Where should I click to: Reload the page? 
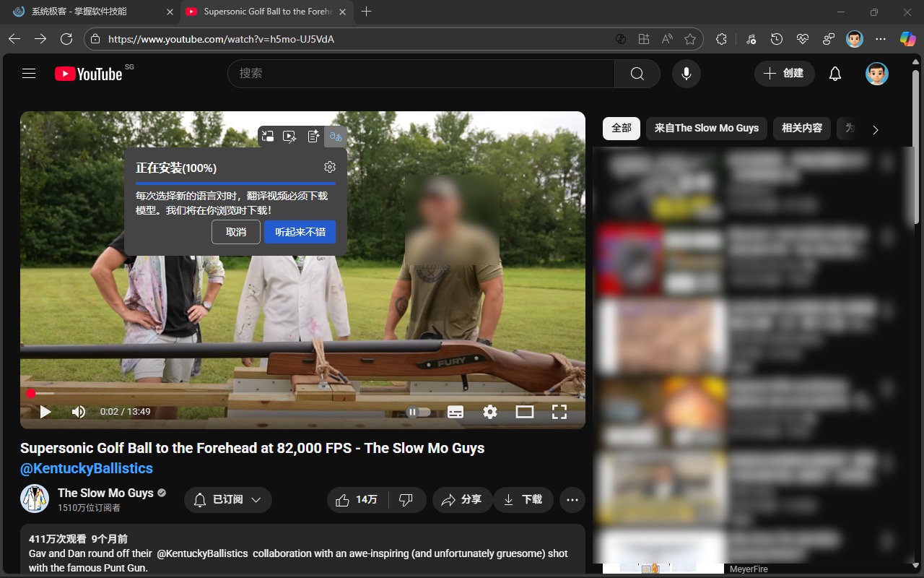point(66,39)
